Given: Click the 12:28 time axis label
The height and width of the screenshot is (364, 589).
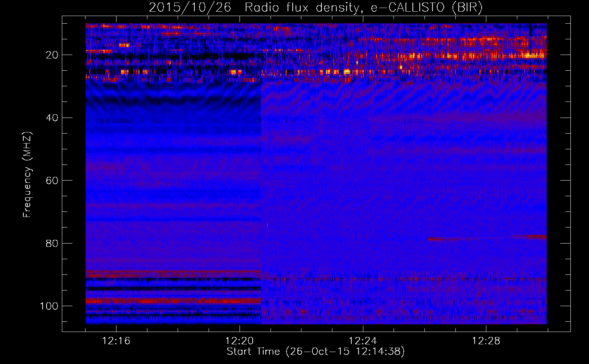Looking at the screenshot, I should point(486,341).
